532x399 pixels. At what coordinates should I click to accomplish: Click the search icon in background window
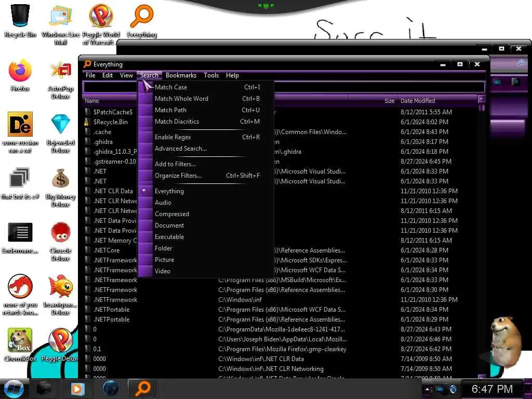click(521, 63)
